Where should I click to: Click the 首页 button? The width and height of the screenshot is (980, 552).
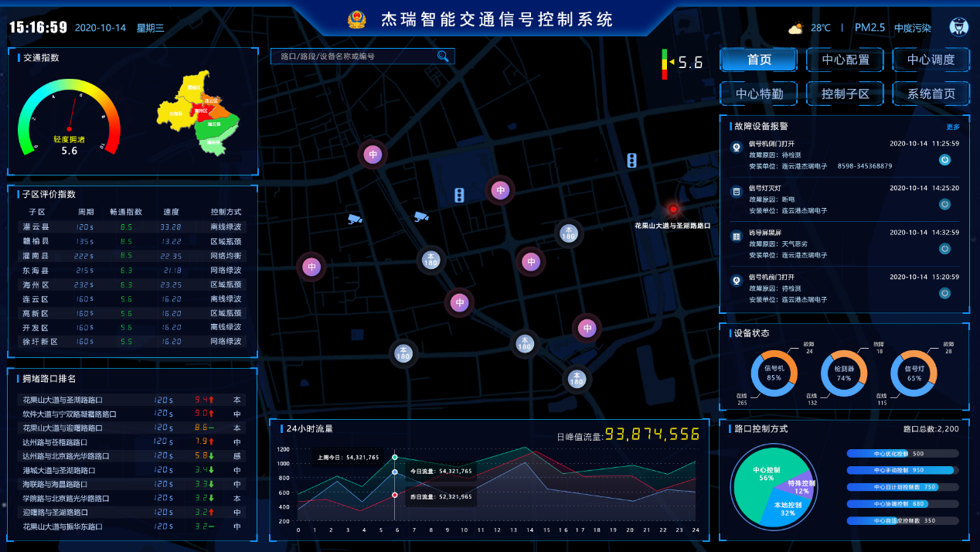tap(758, 60)
